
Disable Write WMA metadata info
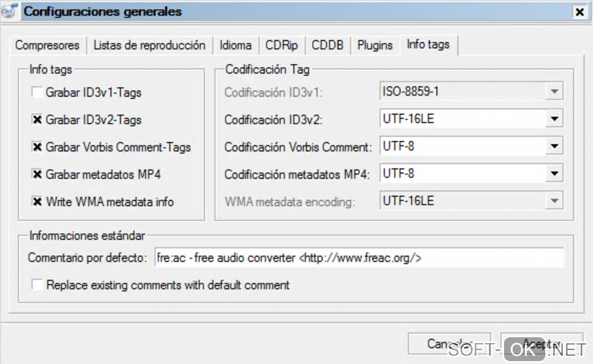coord(37,202)
